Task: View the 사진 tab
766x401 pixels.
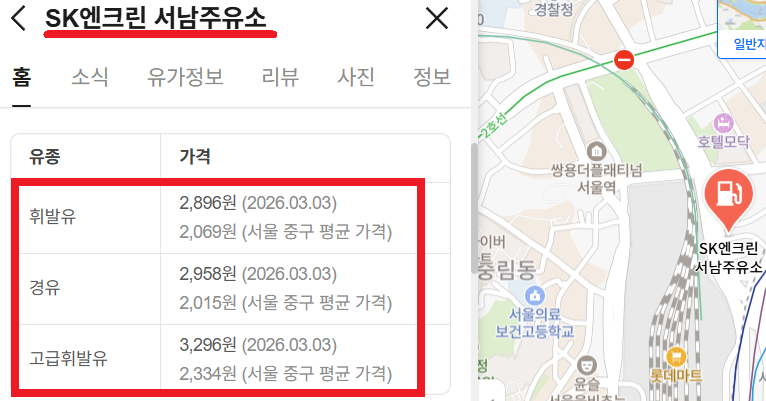Action: point(356,77)
